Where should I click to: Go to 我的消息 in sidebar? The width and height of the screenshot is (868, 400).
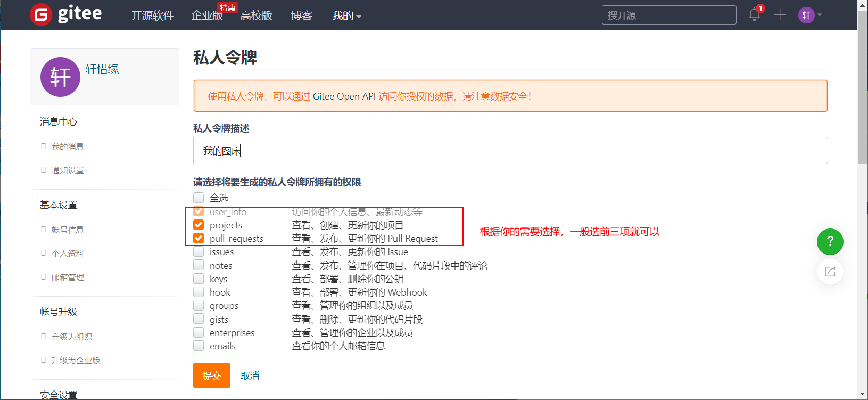pos(68,146)
